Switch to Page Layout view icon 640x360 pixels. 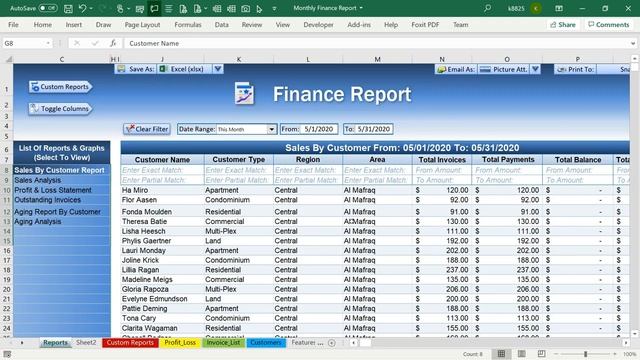pyautogui.click(x=521, y=354)
